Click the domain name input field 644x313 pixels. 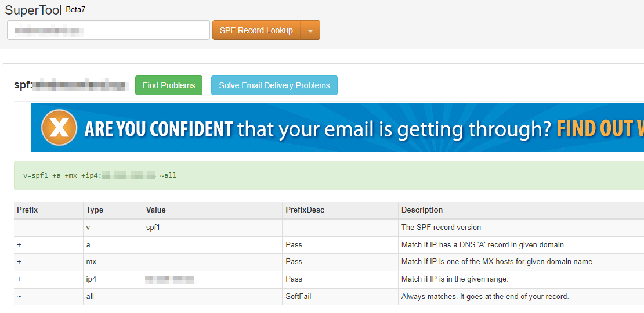[x=108, y=31]
